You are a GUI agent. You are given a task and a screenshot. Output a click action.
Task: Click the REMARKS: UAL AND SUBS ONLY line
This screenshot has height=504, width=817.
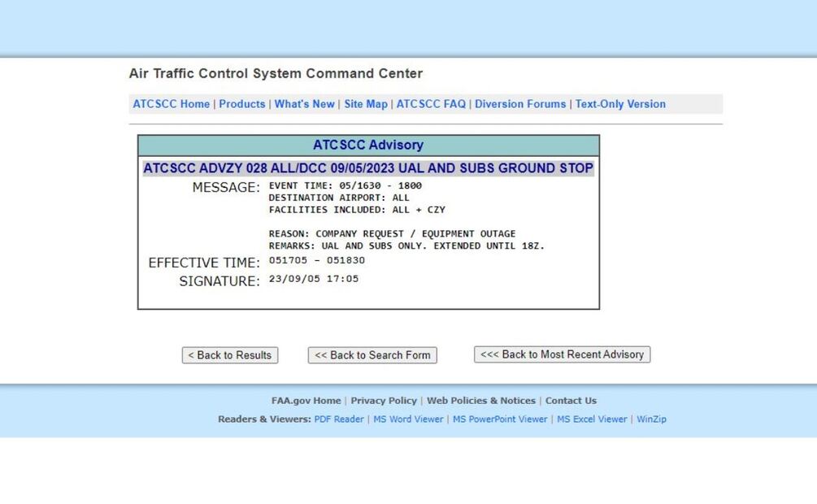click(x=406, y=245)
